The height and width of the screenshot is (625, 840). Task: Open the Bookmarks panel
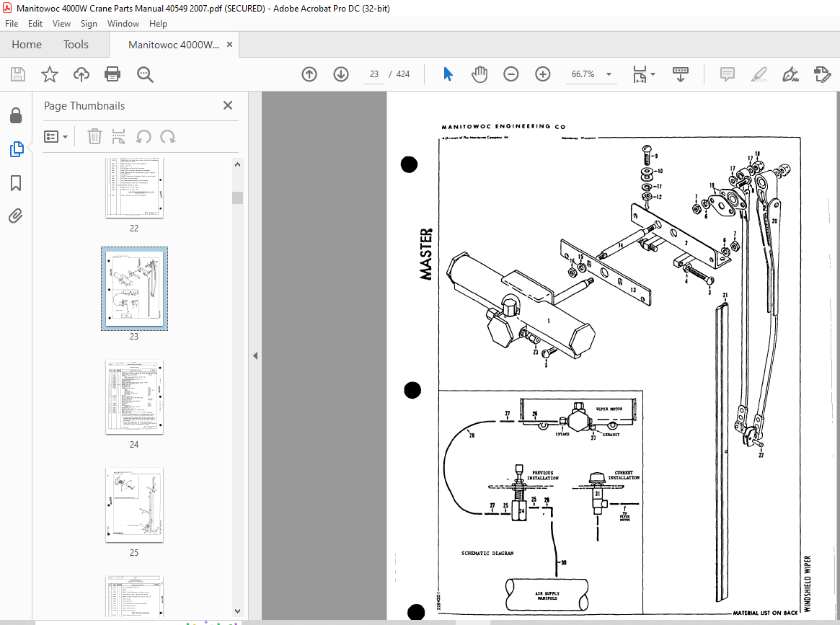click(x=16, y=183)
